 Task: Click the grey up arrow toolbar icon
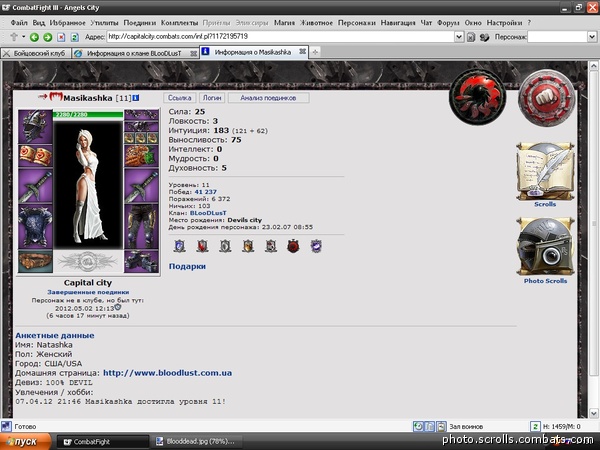coord(14,37)
